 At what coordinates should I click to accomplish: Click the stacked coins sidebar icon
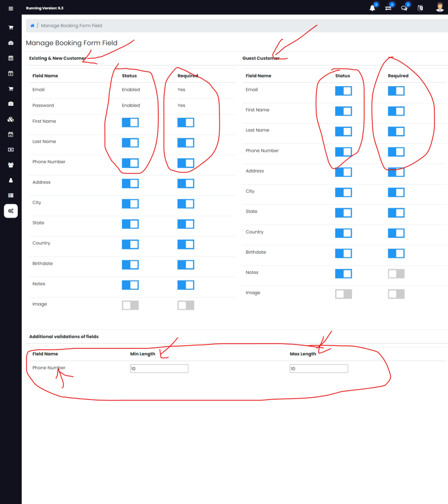[11, 119]
